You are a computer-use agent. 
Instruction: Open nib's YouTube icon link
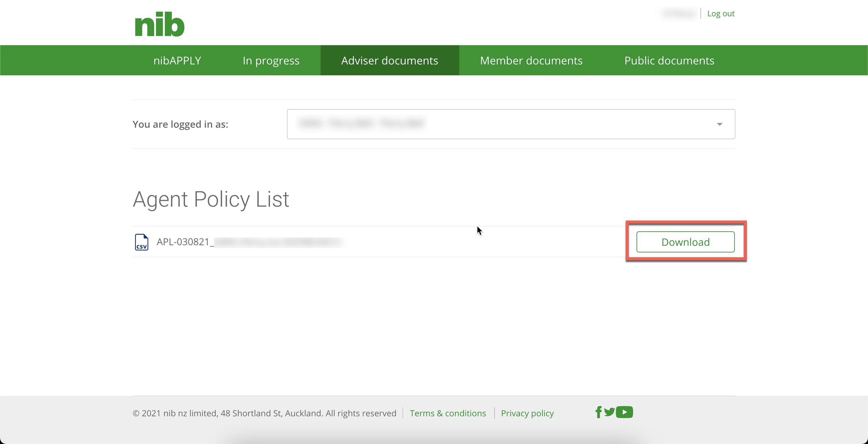(x=624, y=412)
